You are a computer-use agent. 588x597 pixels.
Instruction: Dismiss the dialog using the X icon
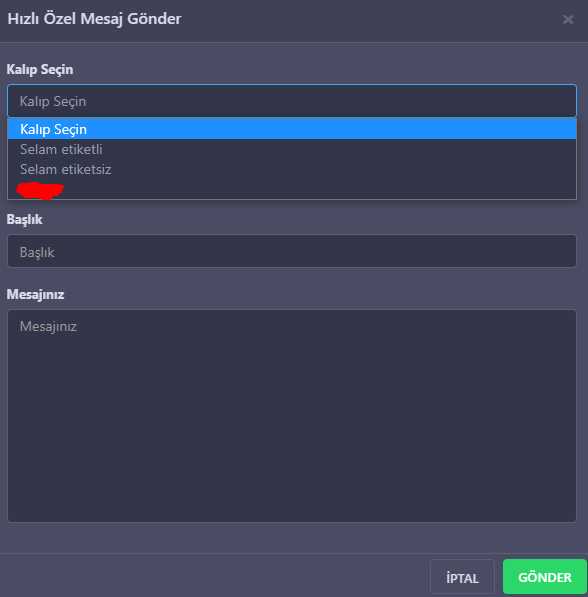(568, 19)
